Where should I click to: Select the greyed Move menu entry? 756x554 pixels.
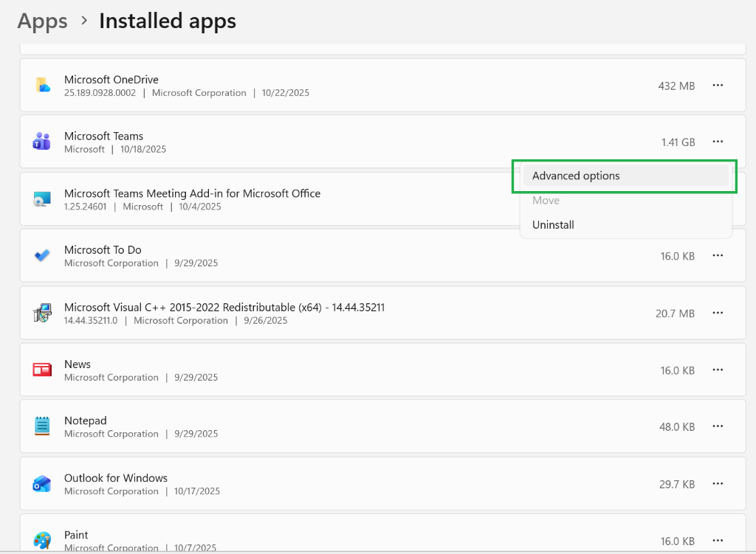point(625,201)
